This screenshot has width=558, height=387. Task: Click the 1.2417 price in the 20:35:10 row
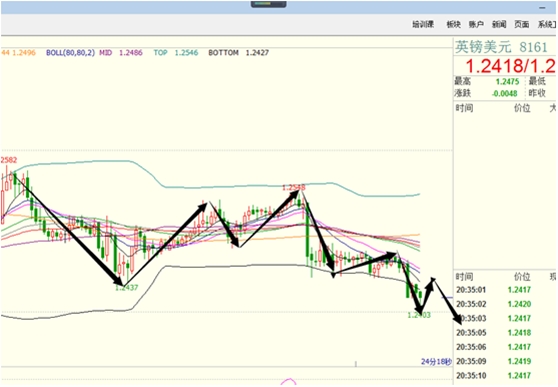click(x=519, y=376)
